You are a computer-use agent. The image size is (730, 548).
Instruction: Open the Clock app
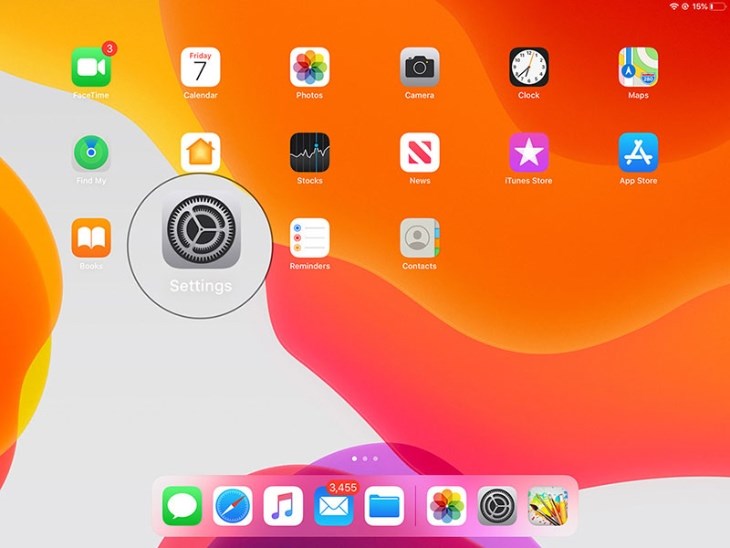(529, 67)
